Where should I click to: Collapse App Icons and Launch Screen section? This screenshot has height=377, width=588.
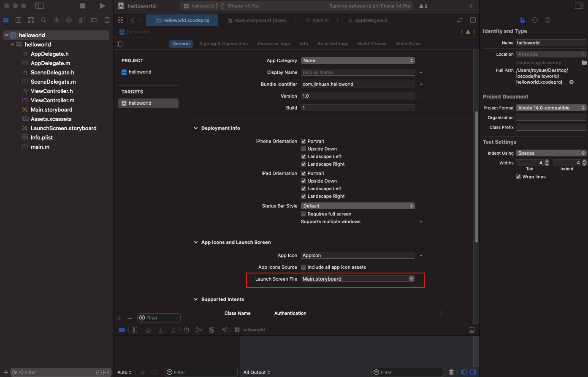pos(195,242)
